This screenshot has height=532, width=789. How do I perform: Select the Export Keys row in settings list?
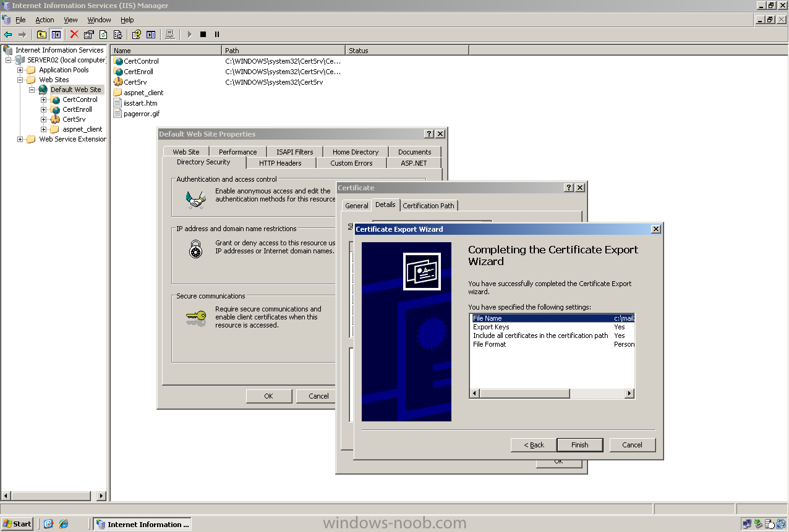[552, 327]
